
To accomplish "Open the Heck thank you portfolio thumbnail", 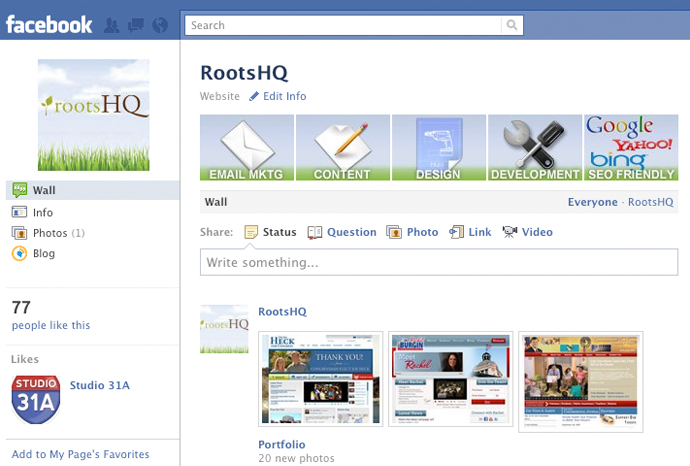I will click(321, 379).
